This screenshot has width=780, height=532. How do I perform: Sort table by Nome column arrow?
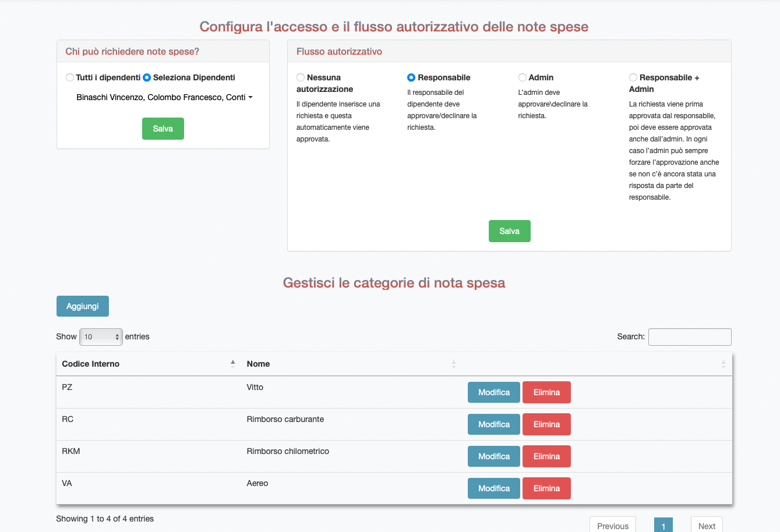453,364
